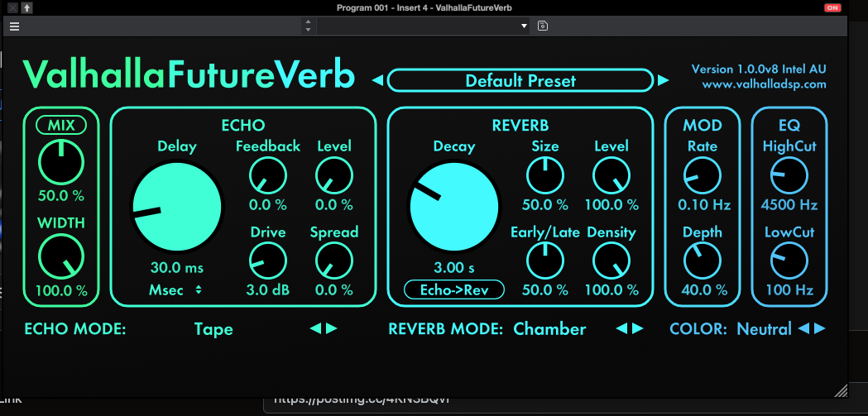Viewport: 868px width, 416px height.
Task: Click the 100 Hz LowCut value
Action: [789, 289]
